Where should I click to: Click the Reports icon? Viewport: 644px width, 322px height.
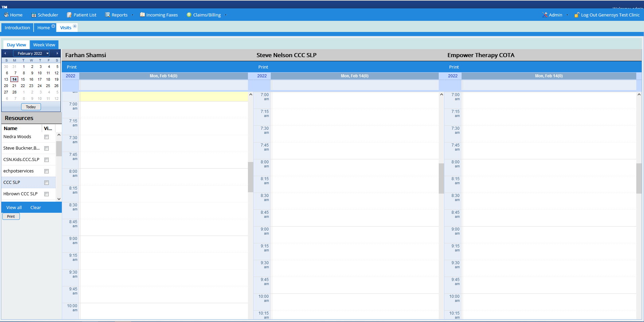pos(107,15)
